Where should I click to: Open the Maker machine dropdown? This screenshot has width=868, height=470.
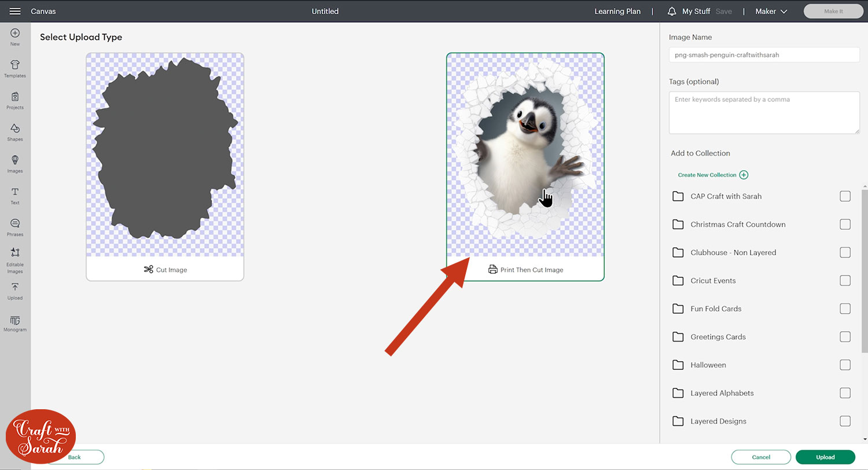click(771, 11)
